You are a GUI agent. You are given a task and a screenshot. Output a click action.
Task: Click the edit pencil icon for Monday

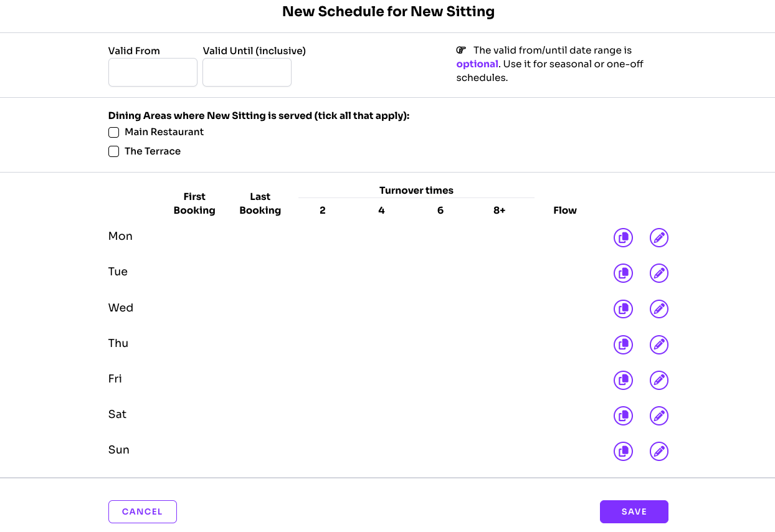659,237
